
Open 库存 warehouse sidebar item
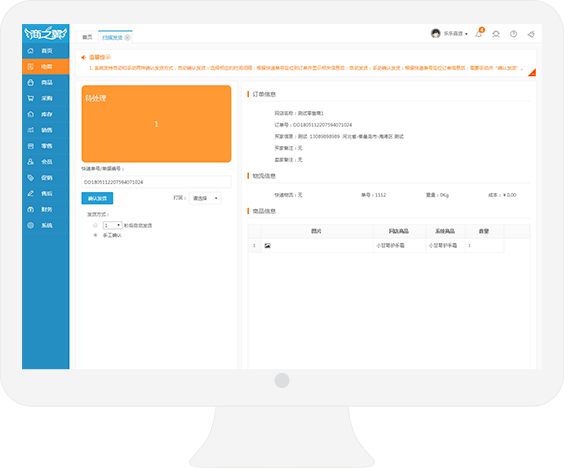[46, 114]
